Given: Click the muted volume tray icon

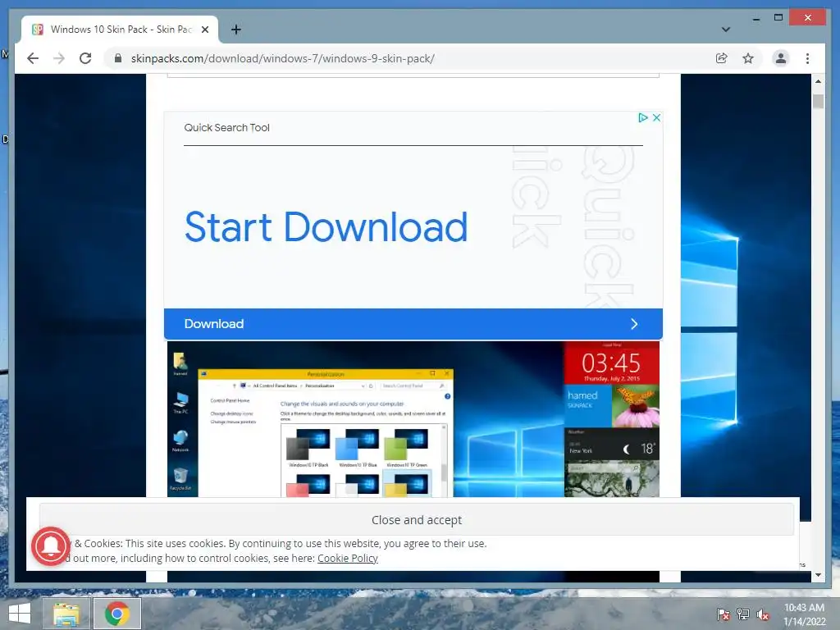Looking at the screenshot, I should 763,614.
